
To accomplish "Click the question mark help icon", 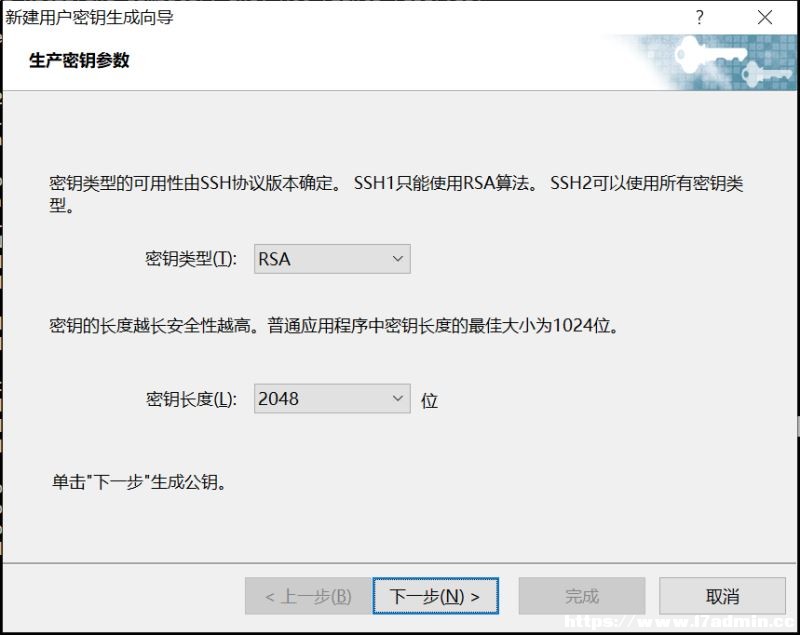I will point(699,17).
